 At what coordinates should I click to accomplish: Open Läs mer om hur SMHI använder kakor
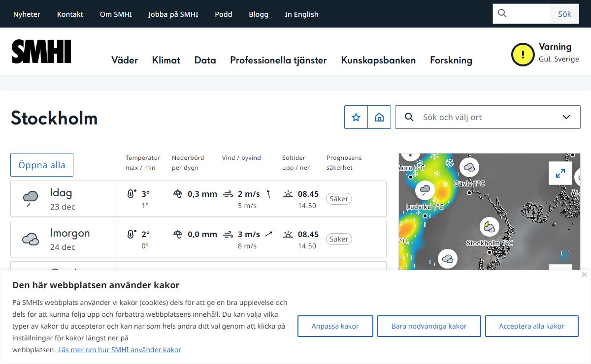[120, 350]
